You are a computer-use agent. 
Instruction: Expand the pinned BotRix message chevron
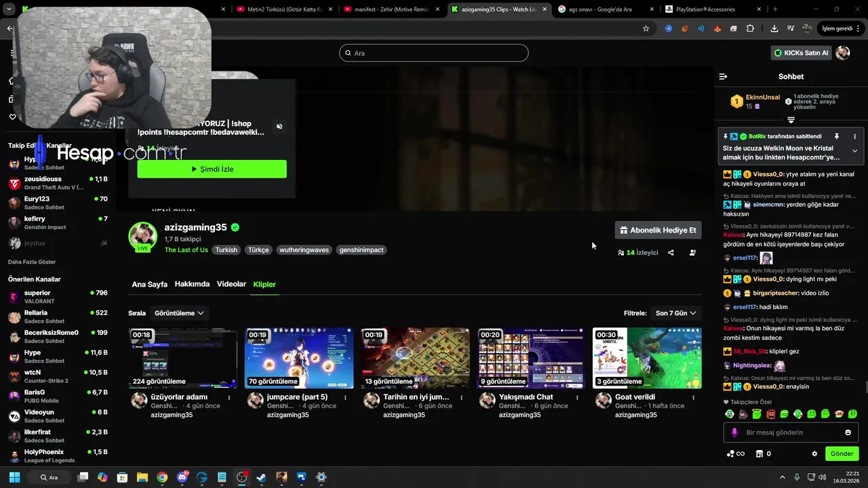click(x=854, y=151)
